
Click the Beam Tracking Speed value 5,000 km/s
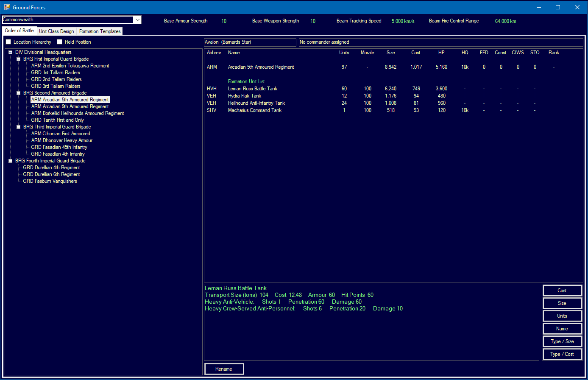(403, 21)
